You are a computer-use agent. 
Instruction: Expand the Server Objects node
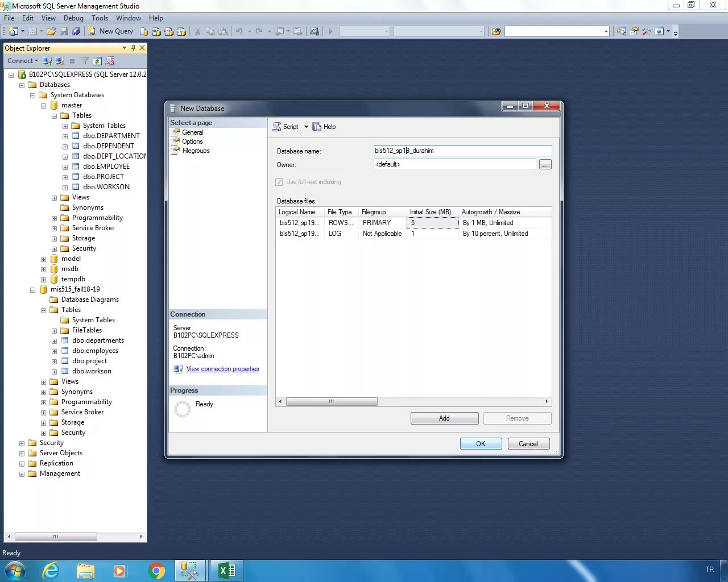(22, 454)
